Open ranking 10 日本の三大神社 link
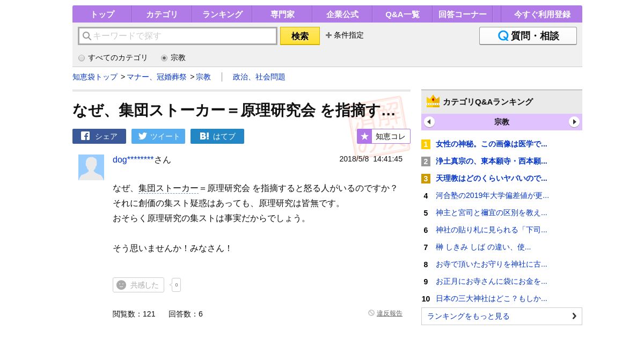 492,298
